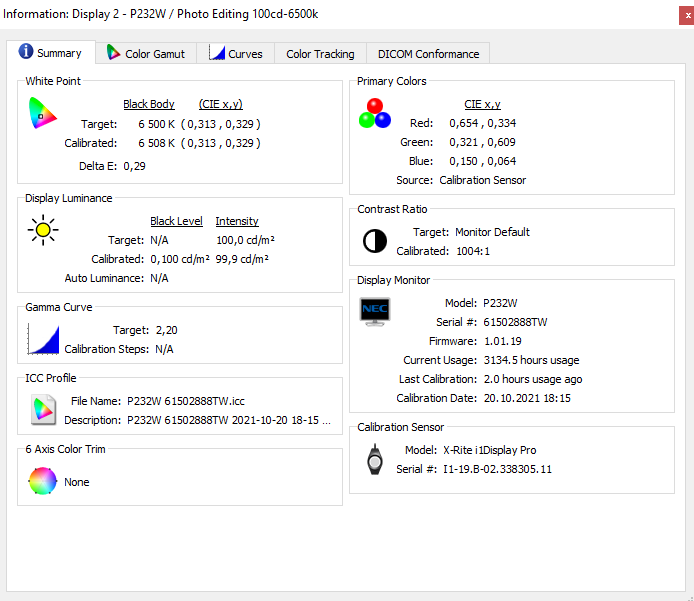Click the Contrast Ratio half-circle icon
This screenshot has height=601, width=694.
[x=374, y=241]
